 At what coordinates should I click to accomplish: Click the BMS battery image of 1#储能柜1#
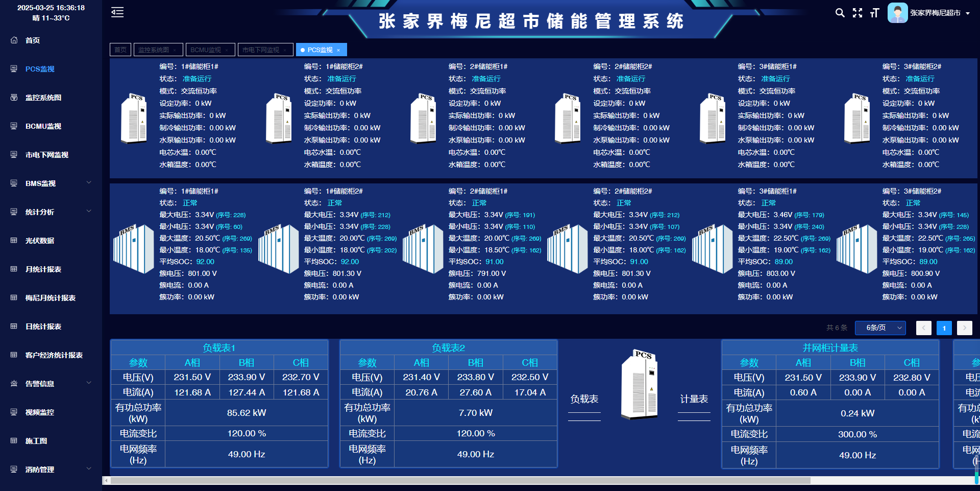tap(134, 249)
